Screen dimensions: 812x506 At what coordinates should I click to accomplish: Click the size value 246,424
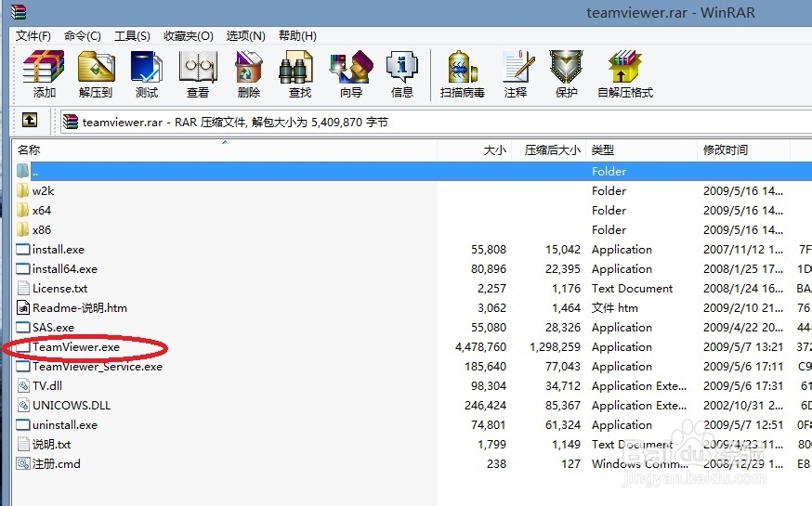(x=485, y=405)
